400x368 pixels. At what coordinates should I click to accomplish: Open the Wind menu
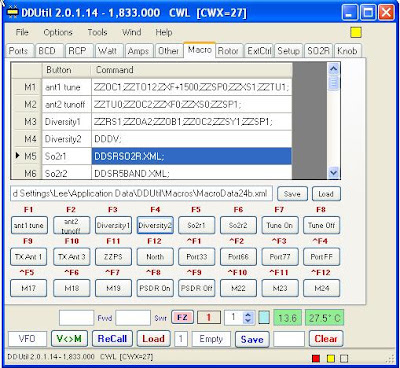tap(131, 32)
